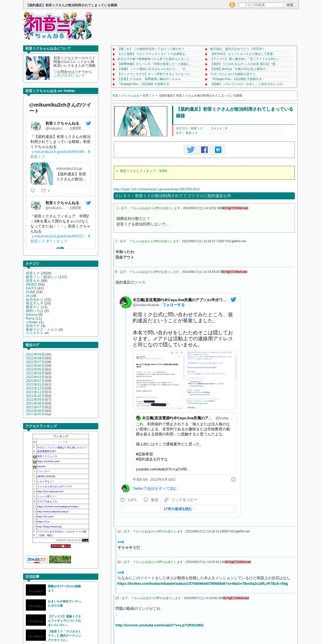Open このブログについて link

[69, 75]
